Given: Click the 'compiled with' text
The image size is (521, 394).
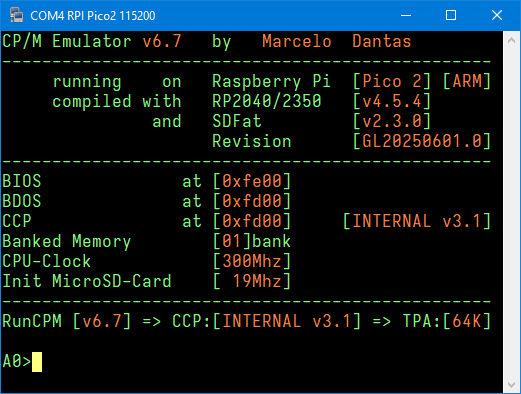Looking at the screenshot, I should [x=117, y=101].
